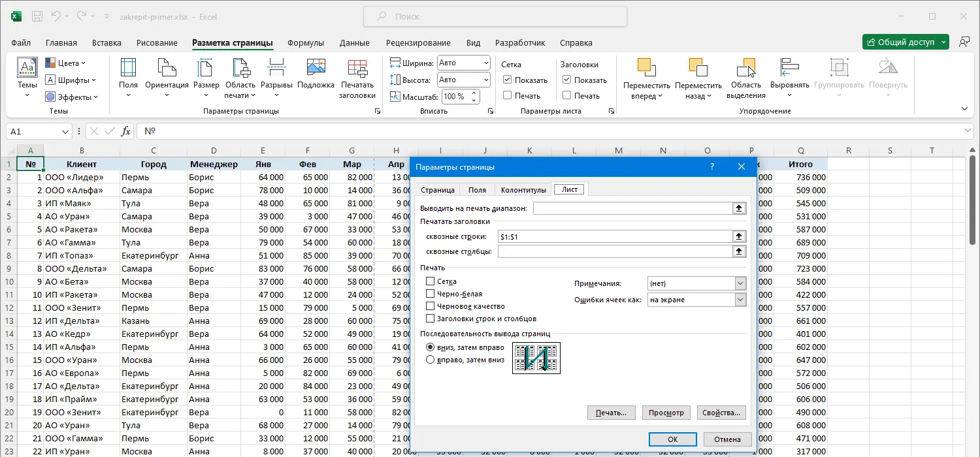Expand the Цвета theme colors dropdown
The width and height of the screenshot is (980, 457).
click(65, 63)
